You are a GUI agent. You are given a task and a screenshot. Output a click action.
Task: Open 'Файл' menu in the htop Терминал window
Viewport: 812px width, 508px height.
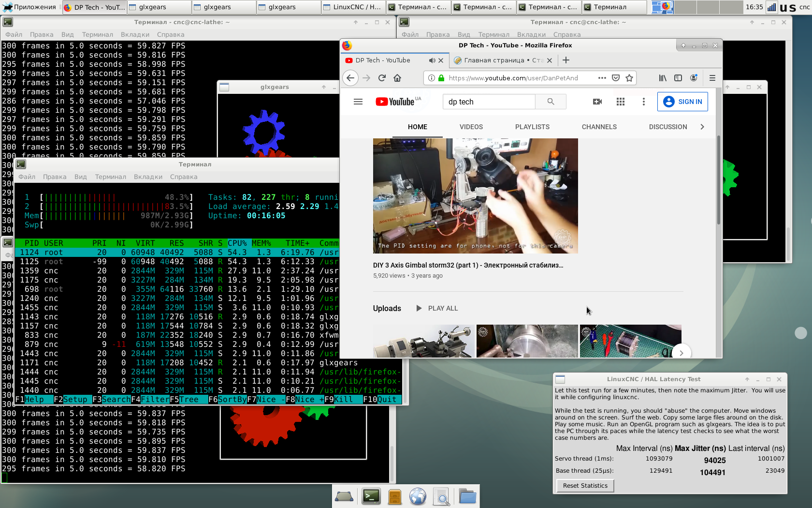(x=27, y=177)
